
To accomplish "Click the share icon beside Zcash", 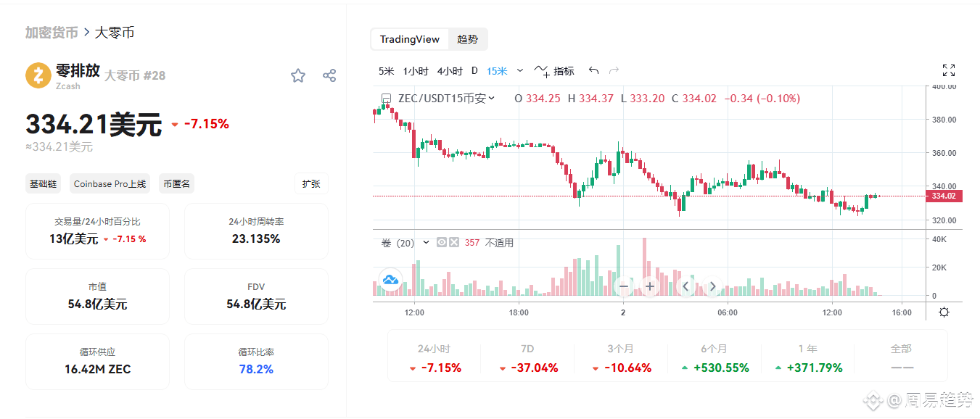I will [329, 75].
